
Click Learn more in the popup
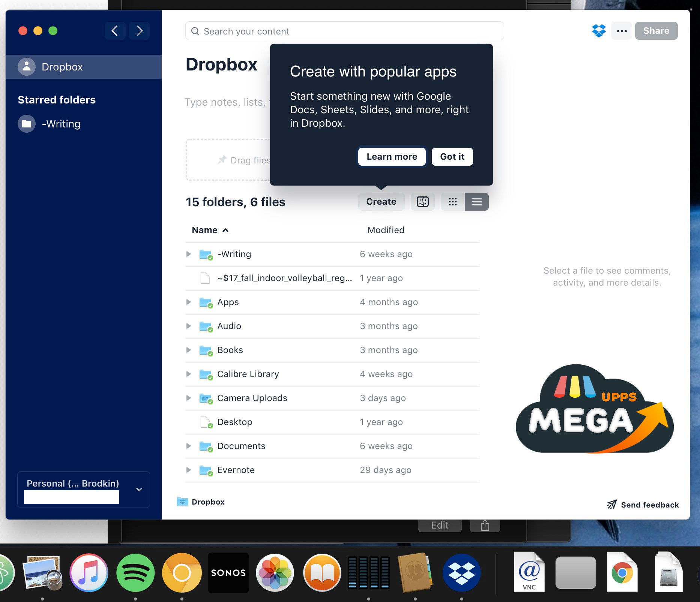[392, 157]
